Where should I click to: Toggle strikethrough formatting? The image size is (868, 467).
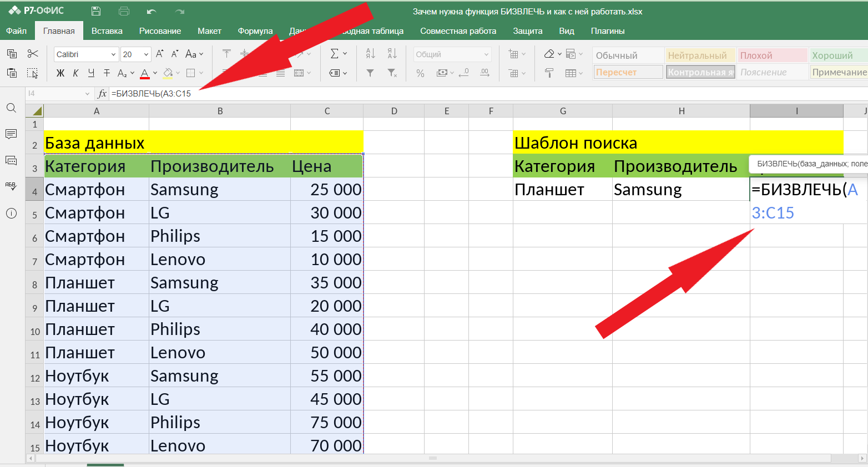pyautogui.click(x=107, y=73)
